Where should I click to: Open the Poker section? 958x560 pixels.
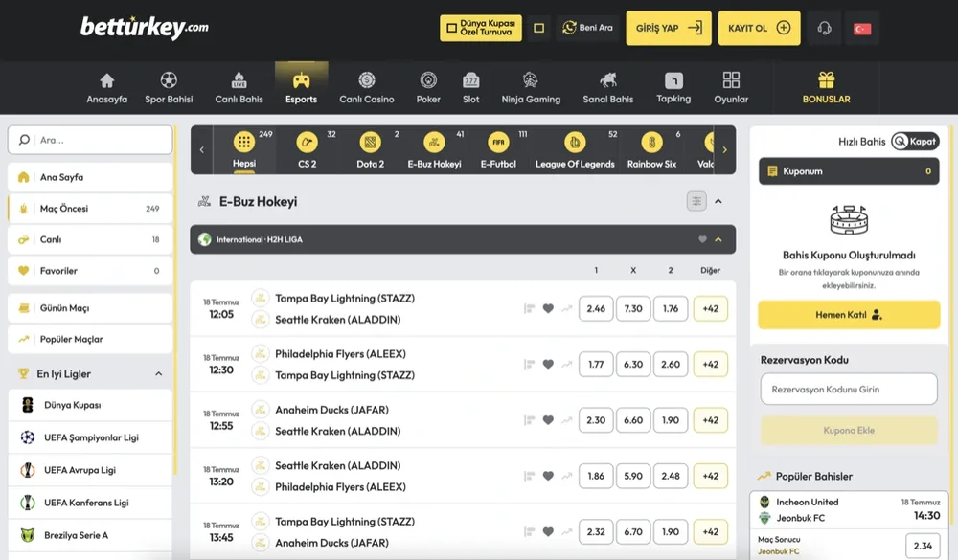point(428,88)
